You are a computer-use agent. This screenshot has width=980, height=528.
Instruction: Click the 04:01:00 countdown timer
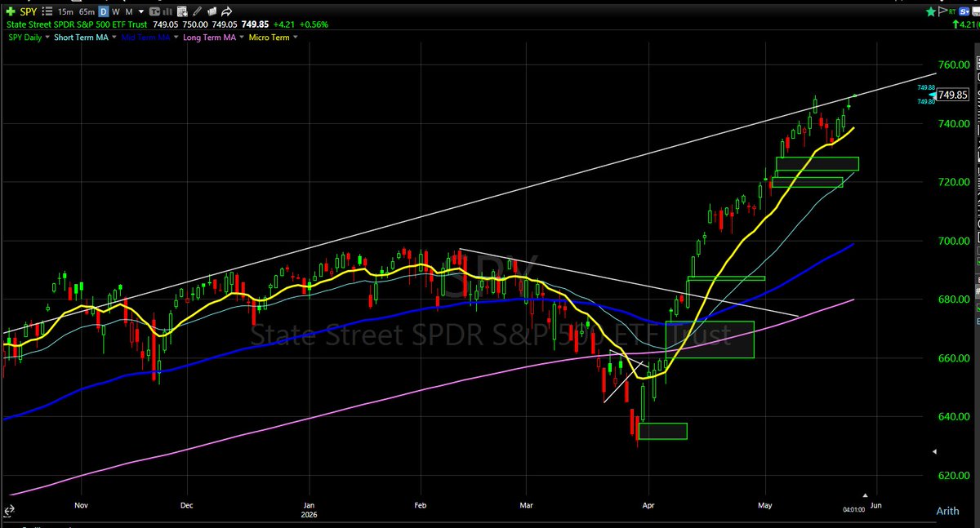pos(854,509)
